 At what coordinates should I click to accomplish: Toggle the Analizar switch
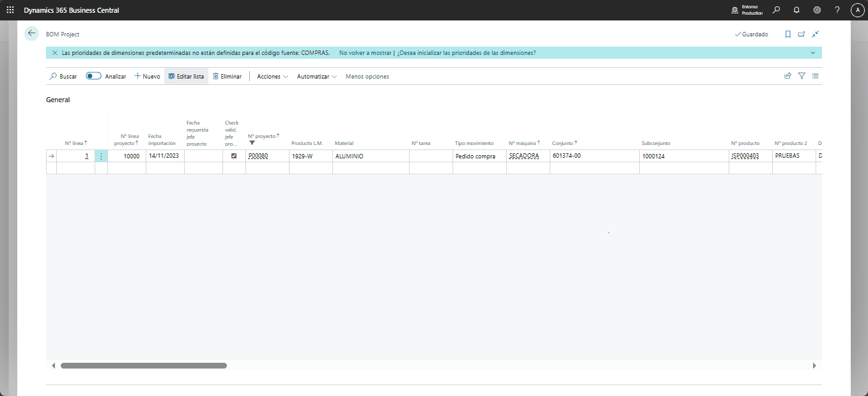[x=94, y=76]
